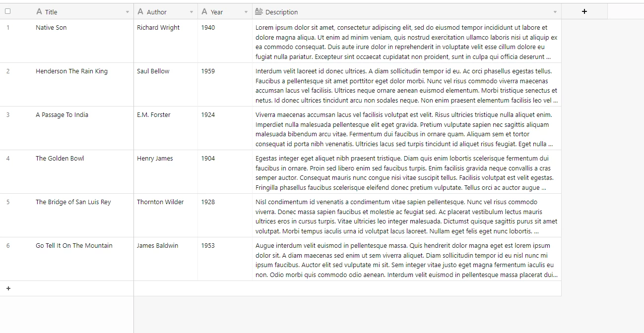This screenshot has width=644, height=333.
Task: Select the 'Richard Wright' author cell
Action: (166, 41)
